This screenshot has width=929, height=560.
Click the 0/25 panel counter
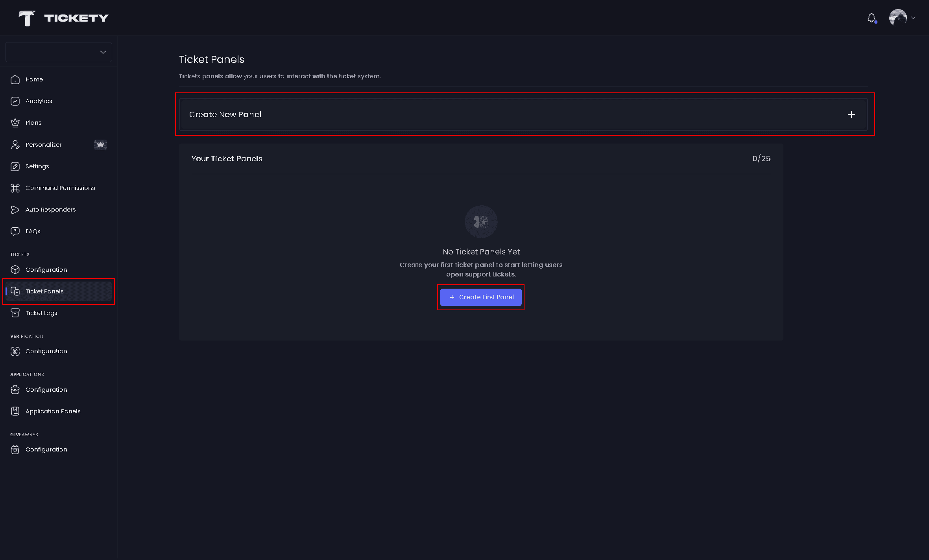[760, 159]
